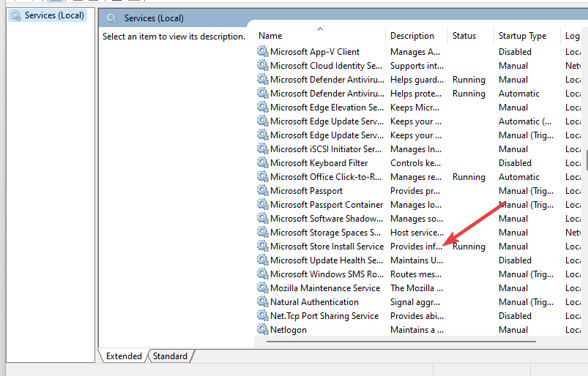Image resolution: width=588 pixels, height=376 pixels.
Task: Click the Services (Local) header icon
Action: pos(112,18)
